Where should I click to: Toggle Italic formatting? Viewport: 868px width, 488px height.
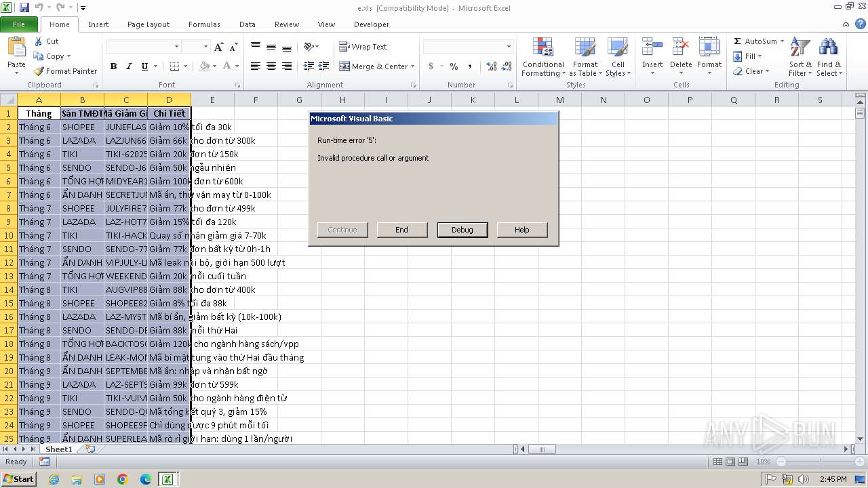129,66
